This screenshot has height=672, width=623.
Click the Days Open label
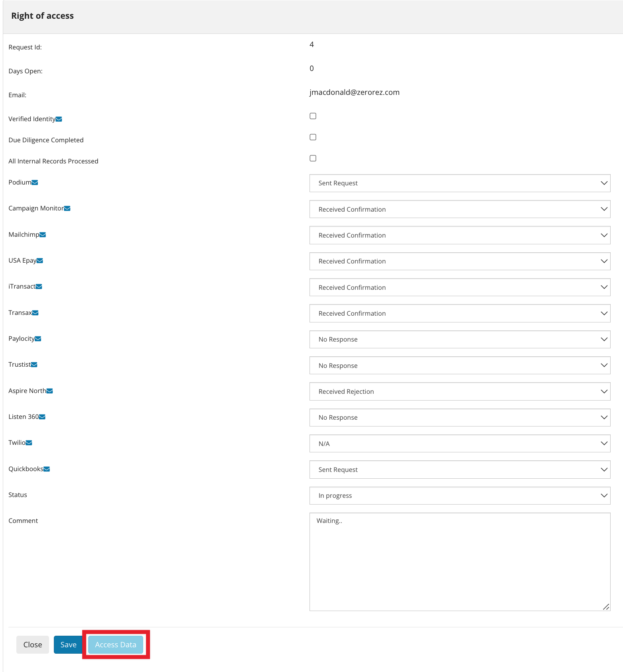tap(26, 71)
